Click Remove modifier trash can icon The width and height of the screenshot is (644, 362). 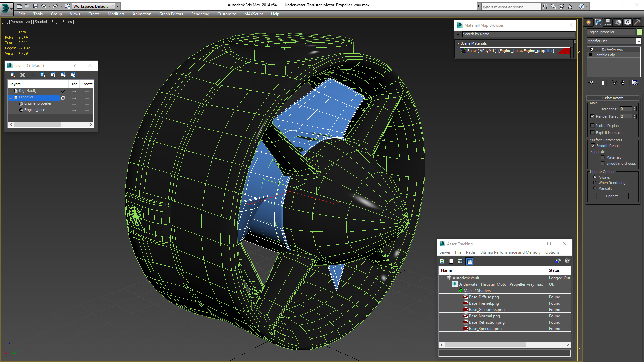623,82
